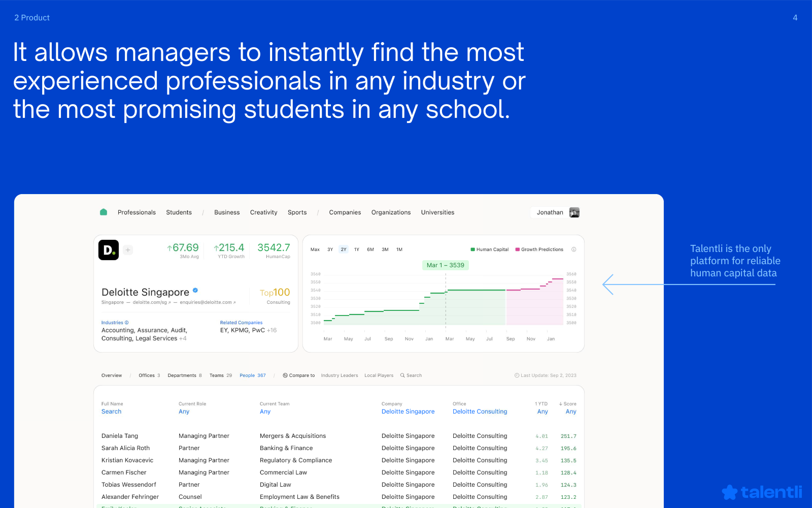Select the 1Y time range
812x508 pixels.
[x=357, y=249]
